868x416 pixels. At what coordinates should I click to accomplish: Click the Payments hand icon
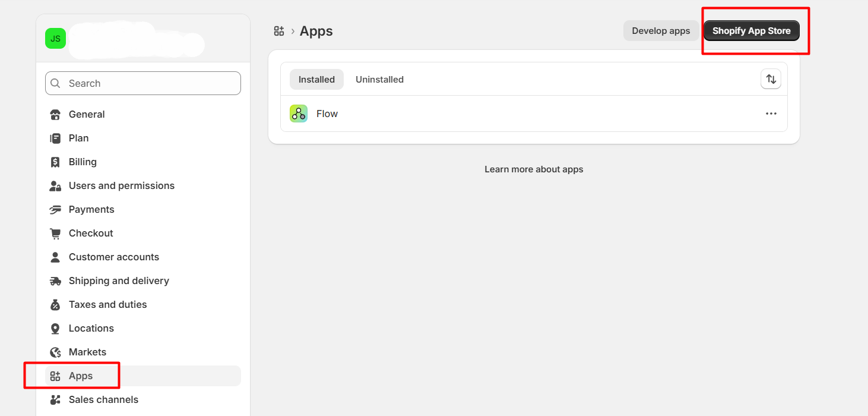55,210
